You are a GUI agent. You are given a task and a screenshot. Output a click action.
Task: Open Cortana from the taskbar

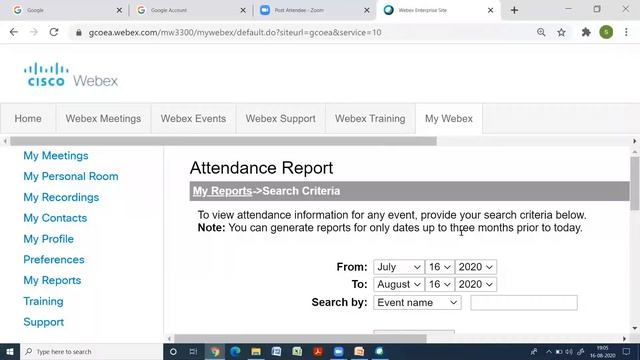(x=173, y=351)
